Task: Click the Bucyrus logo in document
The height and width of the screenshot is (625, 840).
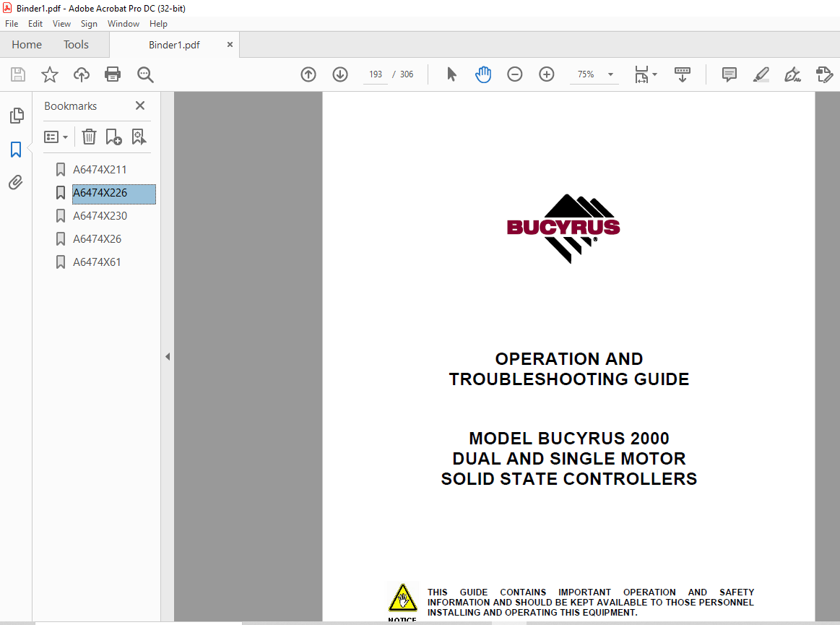Action: [563, 228]
